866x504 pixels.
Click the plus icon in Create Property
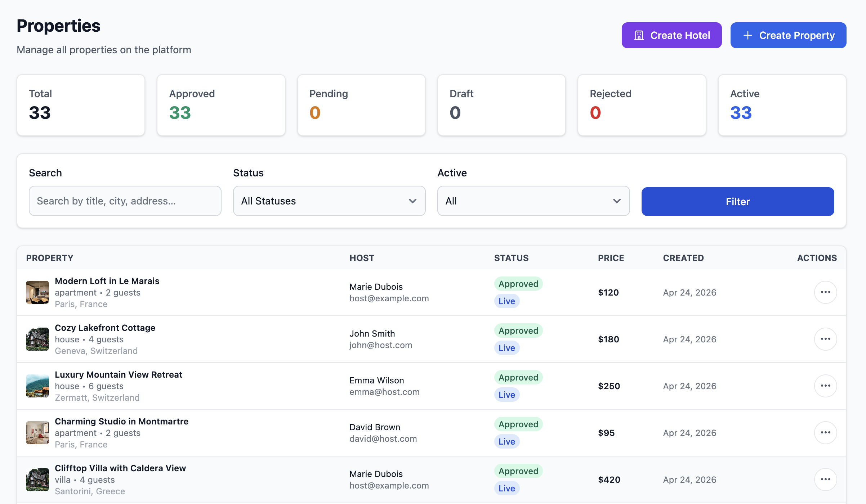pyautogui.click(x=748, y=35)
